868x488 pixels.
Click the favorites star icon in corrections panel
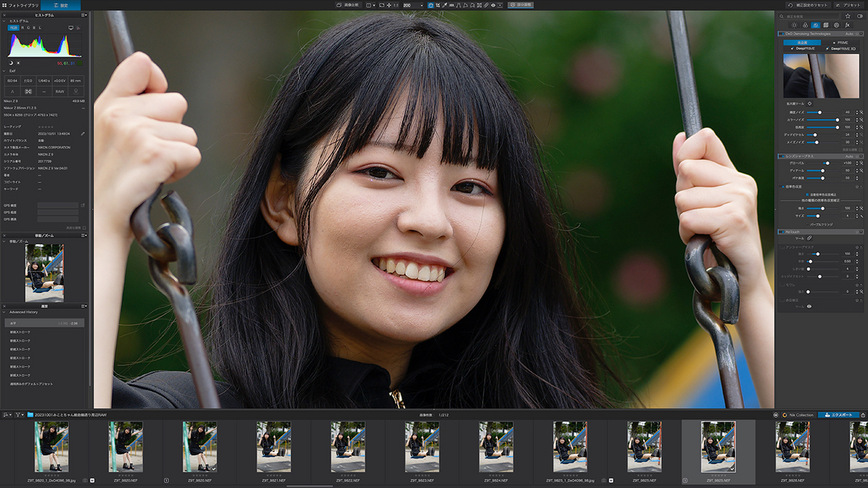[848, 16]
